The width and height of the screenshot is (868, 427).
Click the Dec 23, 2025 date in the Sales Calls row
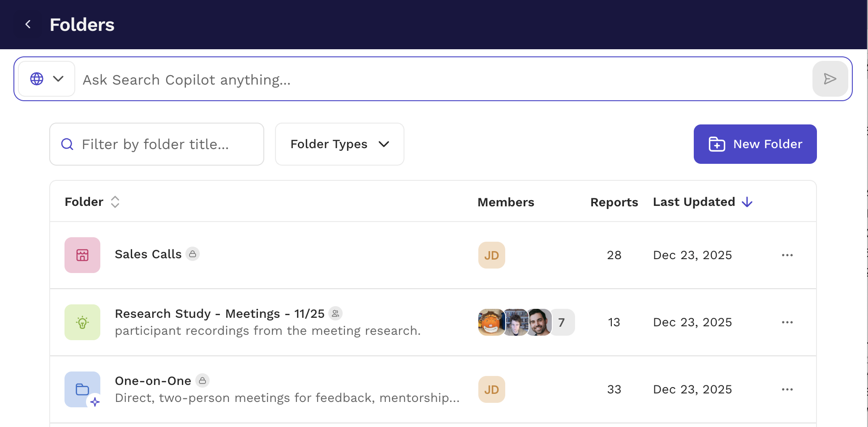(692, 255)
